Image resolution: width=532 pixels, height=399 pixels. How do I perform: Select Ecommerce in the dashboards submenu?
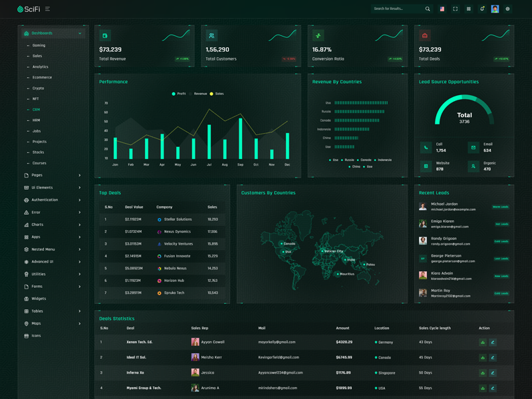pos(42,78)
